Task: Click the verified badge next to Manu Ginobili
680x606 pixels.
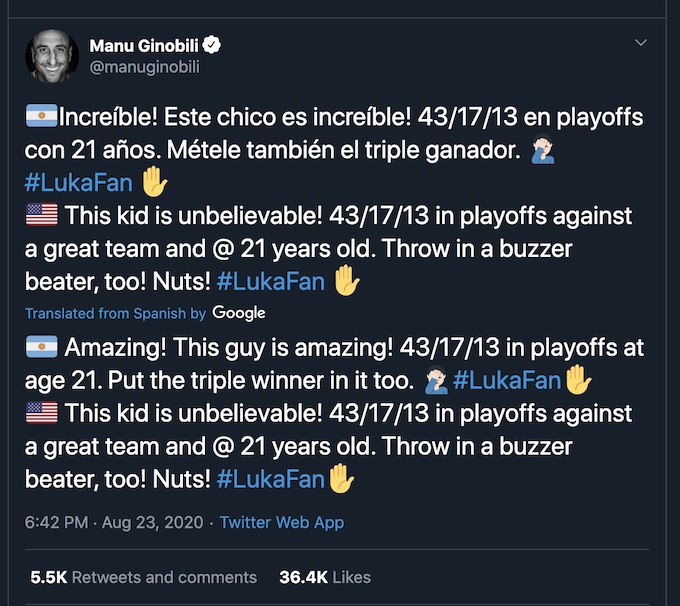Action: (212, 45)
